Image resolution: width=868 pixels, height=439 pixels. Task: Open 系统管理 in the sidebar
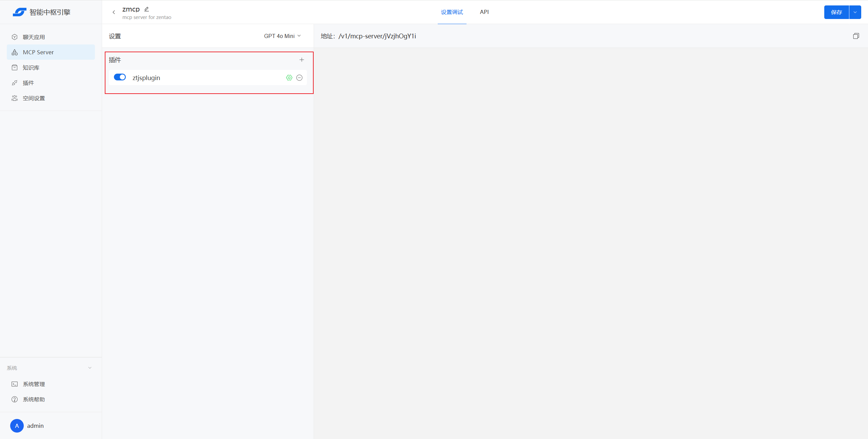[x=34, y=384]
